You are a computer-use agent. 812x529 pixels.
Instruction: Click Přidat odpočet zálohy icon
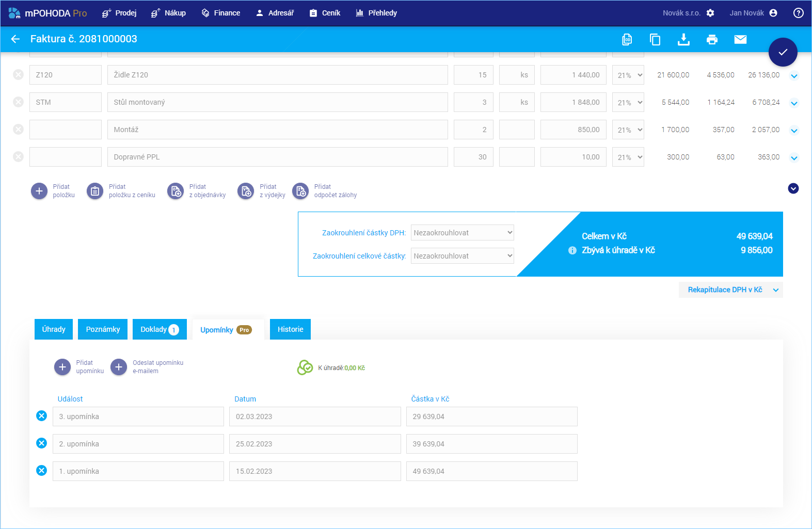[300, 191]
